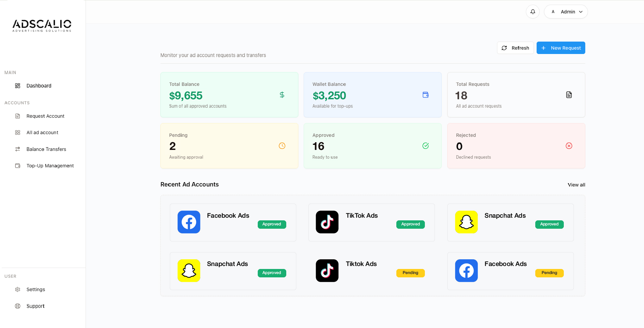Open the Admin user dropdown

coord(566,12)
